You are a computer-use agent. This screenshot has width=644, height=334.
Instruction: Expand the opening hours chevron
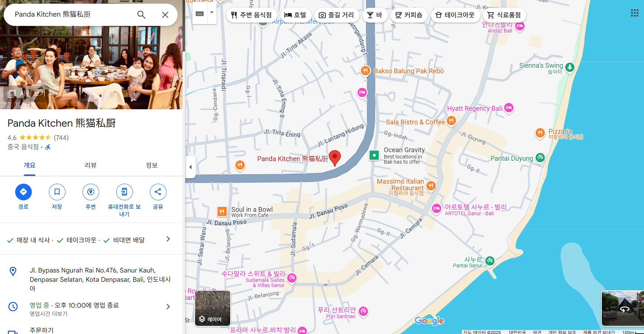168,307
